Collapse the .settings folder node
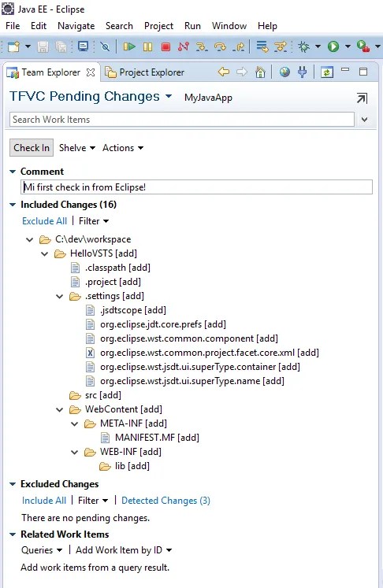 [x=60, y=296]
